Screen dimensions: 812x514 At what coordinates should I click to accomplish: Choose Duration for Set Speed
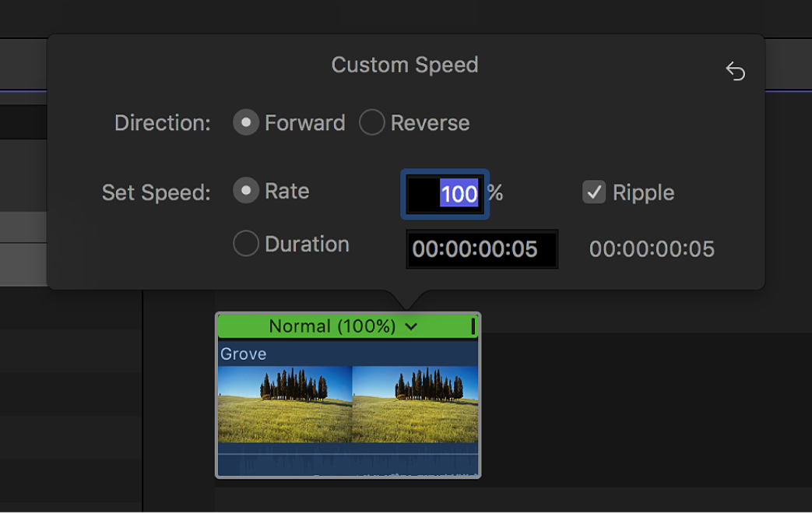pyautogui.click(x=246, y=245)
